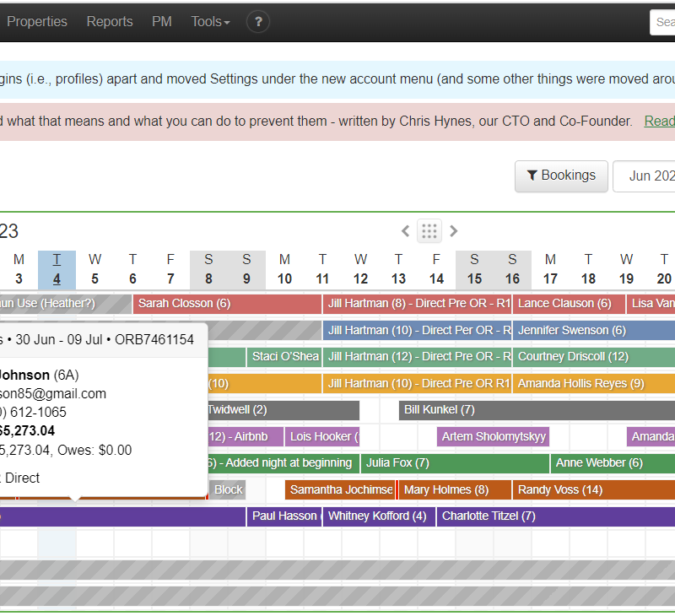Open the Reports menu
This screenshot has height=616, width=675.
pos(110,22)
